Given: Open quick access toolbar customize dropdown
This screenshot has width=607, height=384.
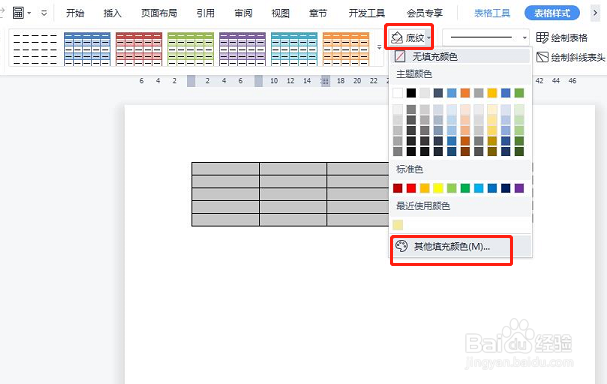Looking at the screenshot, I should click(x=44, y=13).
